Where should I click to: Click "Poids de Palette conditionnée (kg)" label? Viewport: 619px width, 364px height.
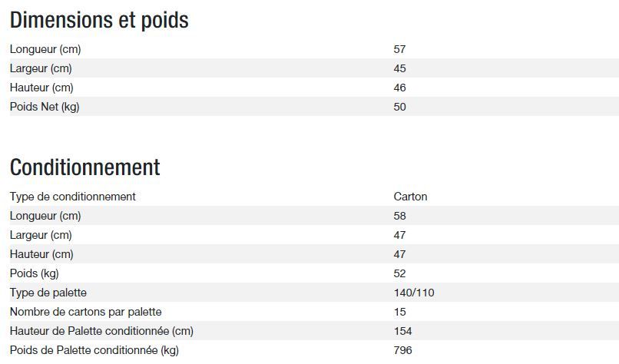click(x=94, y=350)
